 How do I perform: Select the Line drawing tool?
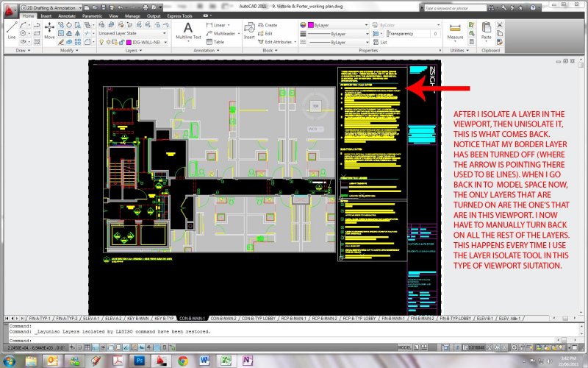11,30
